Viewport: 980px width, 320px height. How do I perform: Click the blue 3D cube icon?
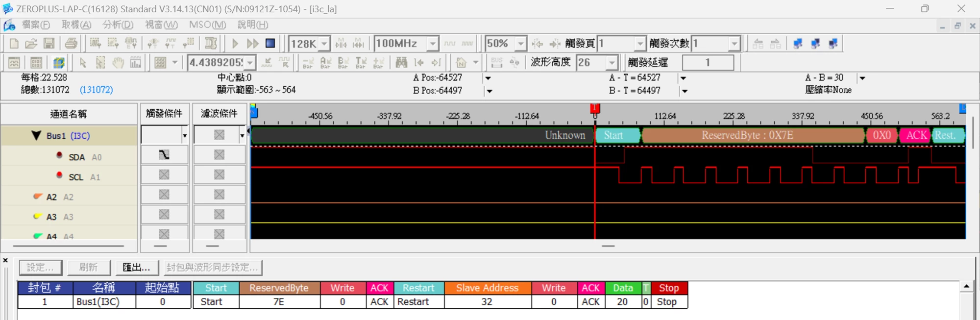[59, 63]
